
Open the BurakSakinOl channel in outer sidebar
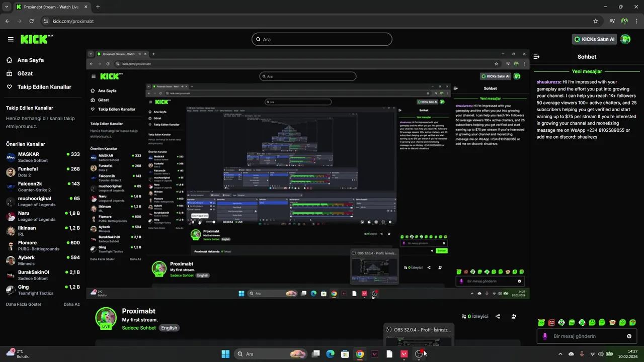(x=43, y=275)
